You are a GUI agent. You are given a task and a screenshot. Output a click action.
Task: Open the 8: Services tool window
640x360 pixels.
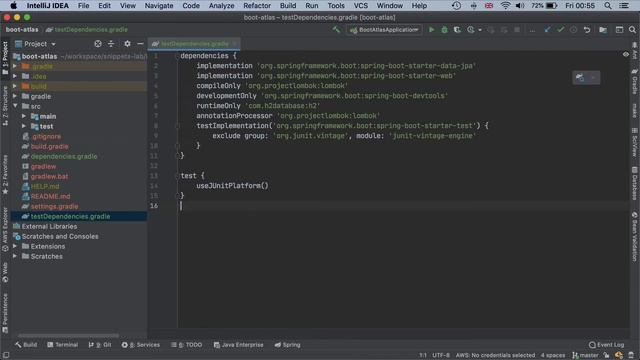click(140, 345)
